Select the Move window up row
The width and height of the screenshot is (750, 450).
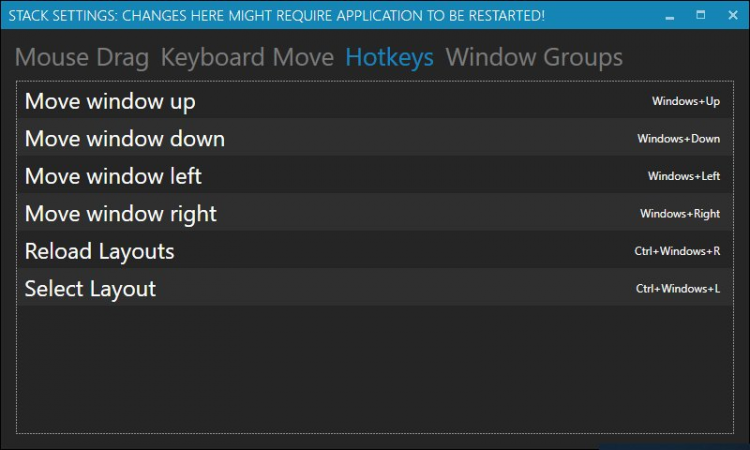click(x=110, y=101)
